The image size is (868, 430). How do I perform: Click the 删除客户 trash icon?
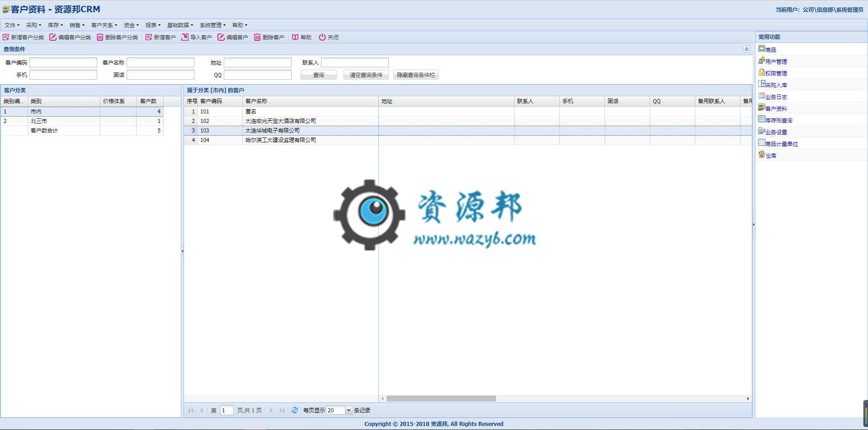coord(257,37)
